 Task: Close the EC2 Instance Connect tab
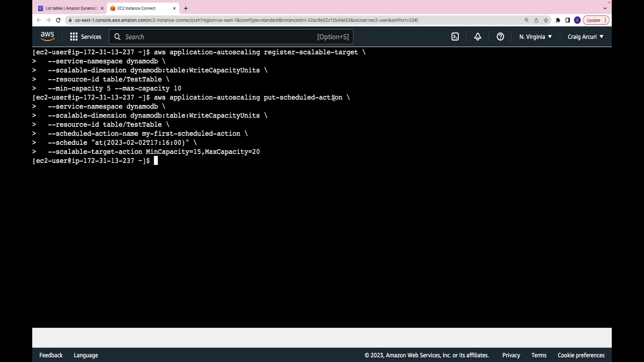[x=174, y=8]
